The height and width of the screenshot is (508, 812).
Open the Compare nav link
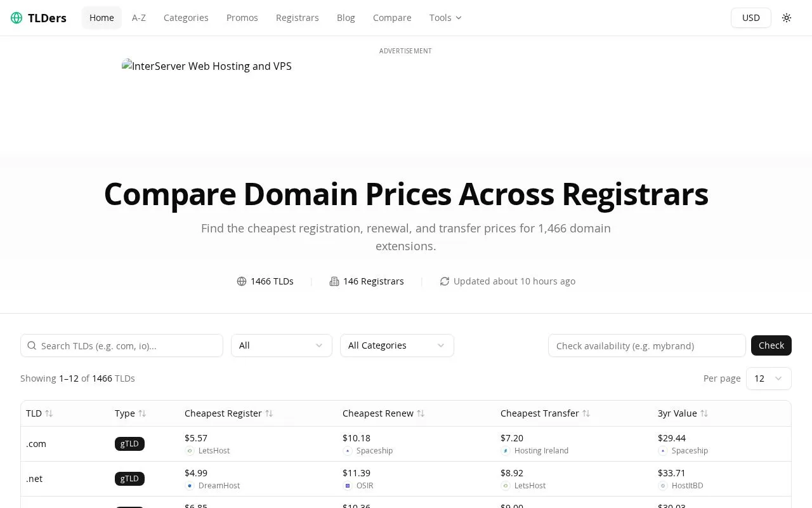(x=392, y=18)
